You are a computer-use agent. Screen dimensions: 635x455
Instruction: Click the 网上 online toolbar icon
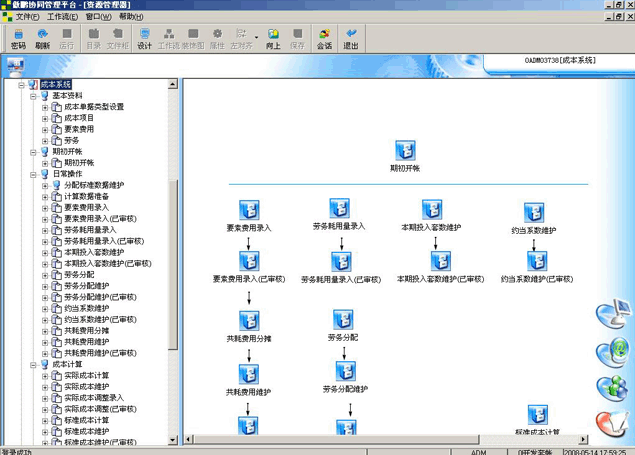[x=272, y=38]
